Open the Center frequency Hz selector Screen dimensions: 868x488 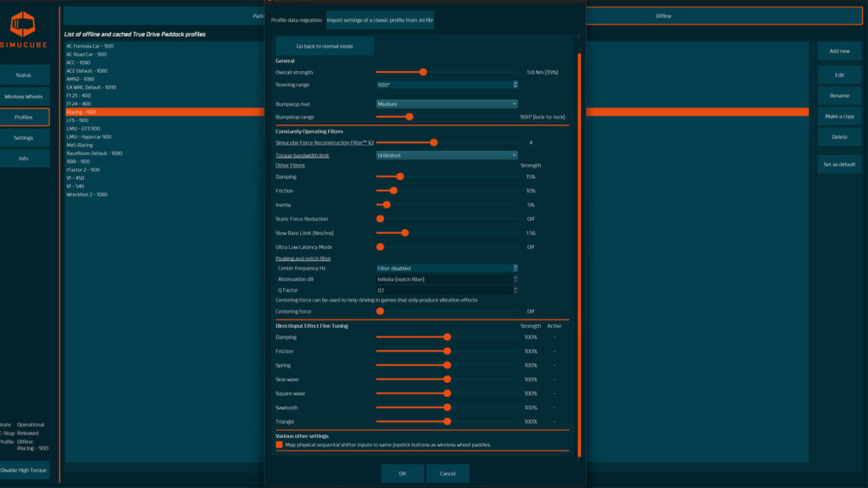(x=447, y=268)
